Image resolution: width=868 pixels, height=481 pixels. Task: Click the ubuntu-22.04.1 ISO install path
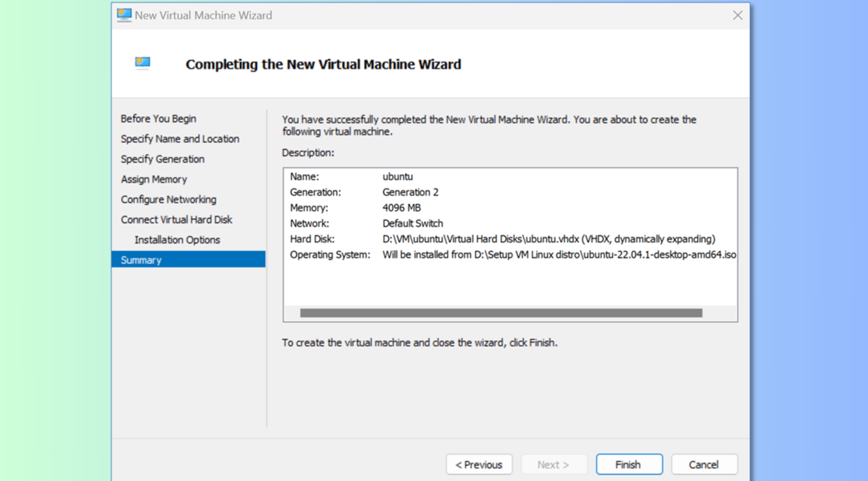coord(559,255)
